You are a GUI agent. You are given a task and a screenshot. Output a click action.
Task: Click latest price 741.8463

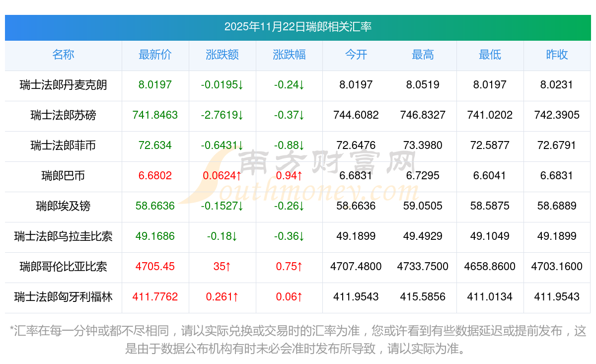(x=155, y=115)
